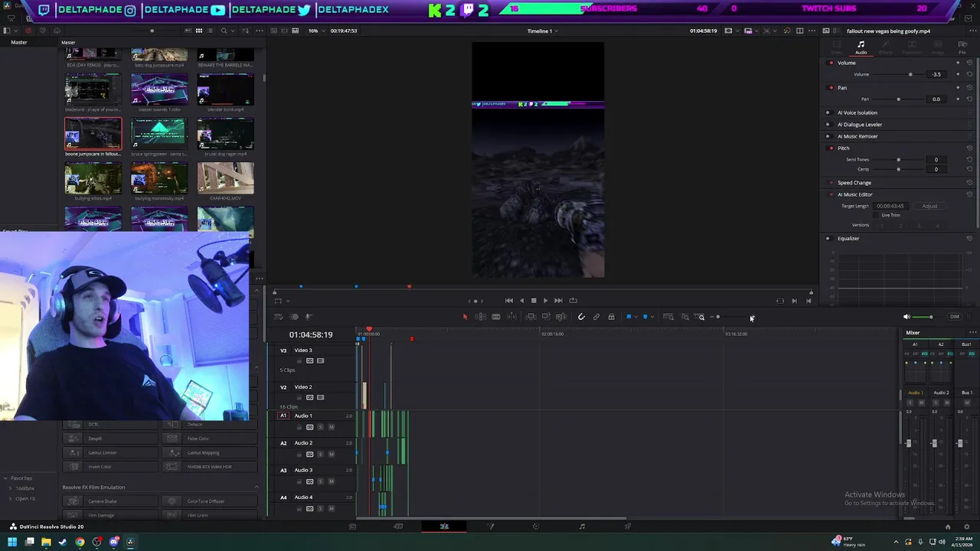Viewport: 980px width, 551px height.
Task: Open the Color page icon
Action: (536, 527)
